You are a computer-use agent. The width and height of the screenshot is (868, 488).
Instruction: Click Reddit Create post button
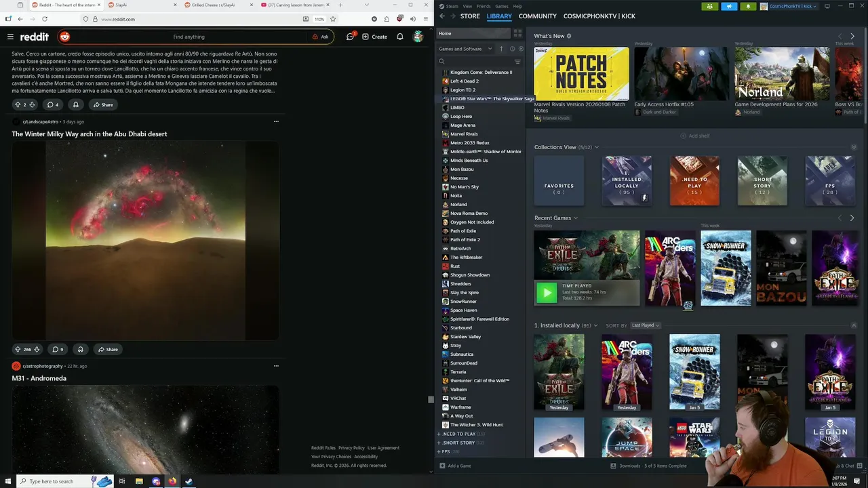pos(375,37)
